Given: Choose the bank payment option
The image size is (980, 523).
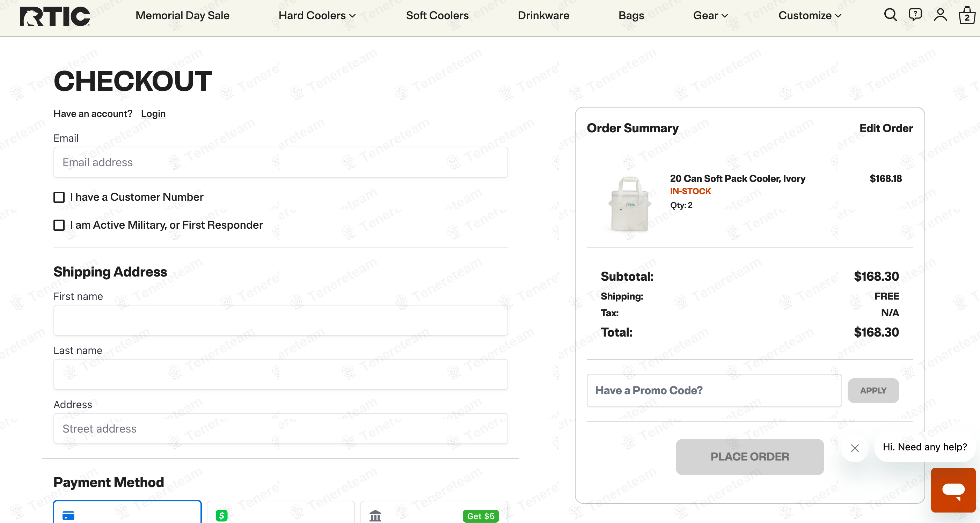Looking at the screenshot, I should coord(434,514).
